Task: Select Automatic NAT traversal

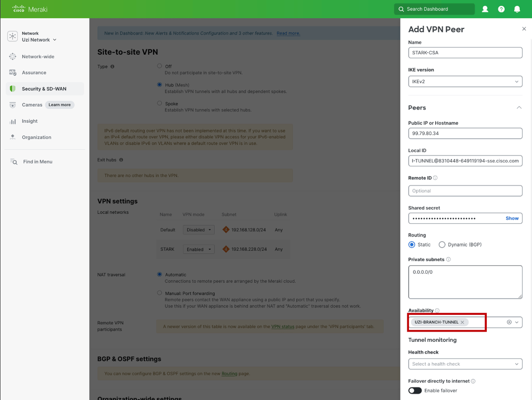Action: click(159, 274)
